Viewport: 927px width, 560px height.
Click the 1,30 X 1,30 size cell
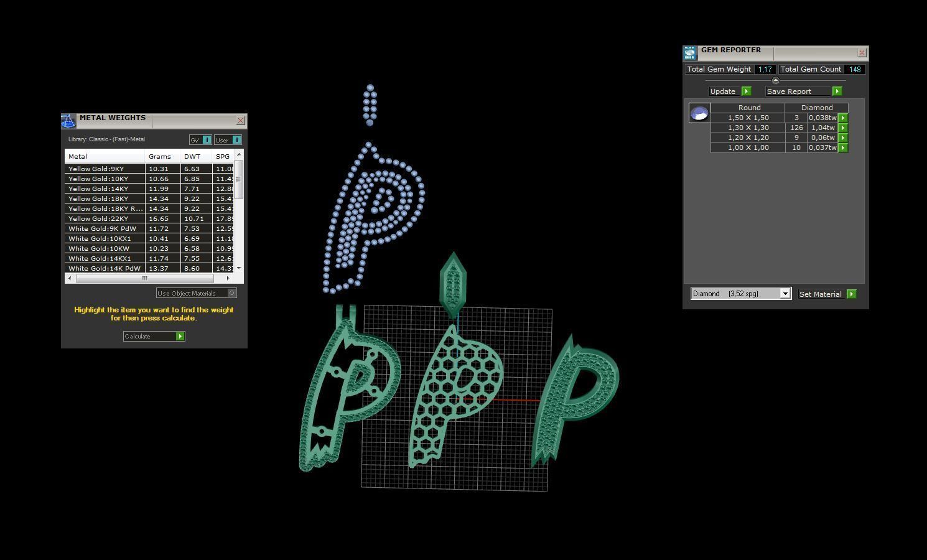point(748,128)
